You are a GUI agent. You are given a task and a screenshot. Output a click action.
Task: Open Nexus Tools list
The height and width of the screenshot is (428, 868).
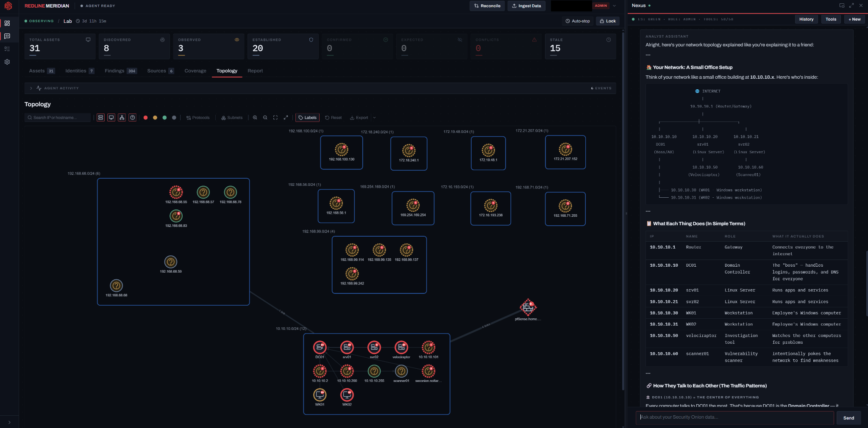click(x=831, y=19)
